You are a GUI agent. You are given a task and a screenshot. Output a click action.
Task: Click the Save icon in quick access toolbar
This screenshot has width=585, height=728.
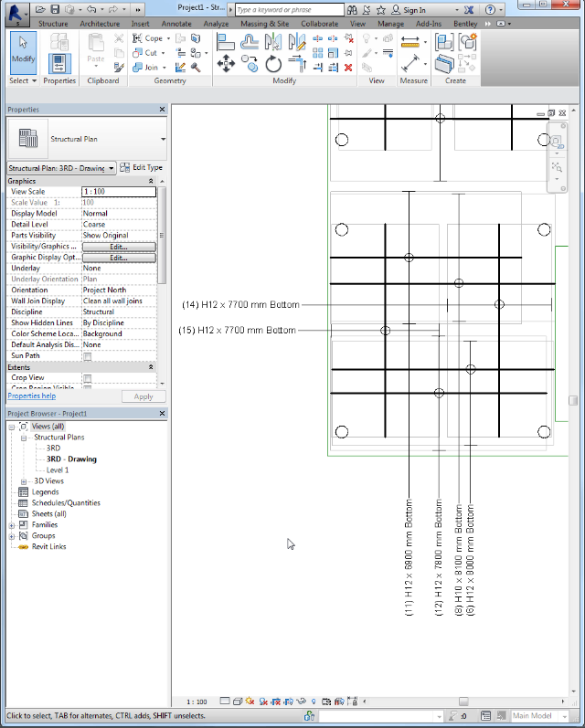pos(55,9)
